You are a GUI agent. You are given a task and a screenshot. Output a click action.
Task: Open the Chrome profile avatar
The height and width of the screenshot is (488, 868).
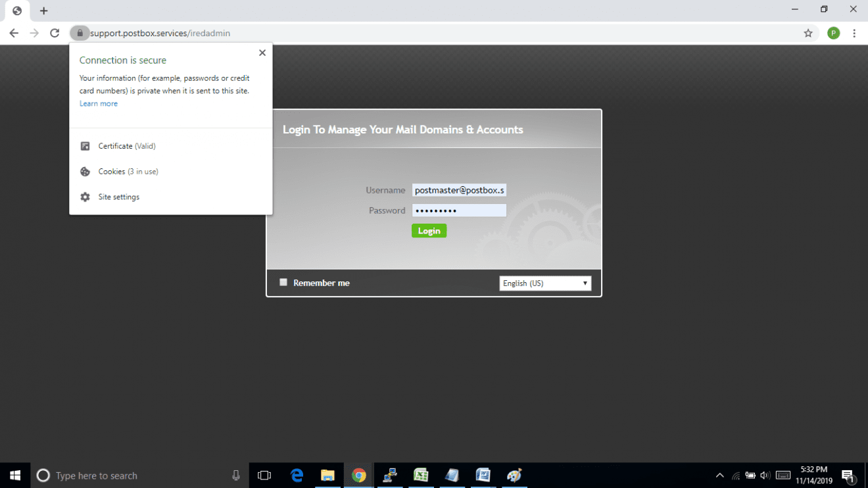[833, 33]
